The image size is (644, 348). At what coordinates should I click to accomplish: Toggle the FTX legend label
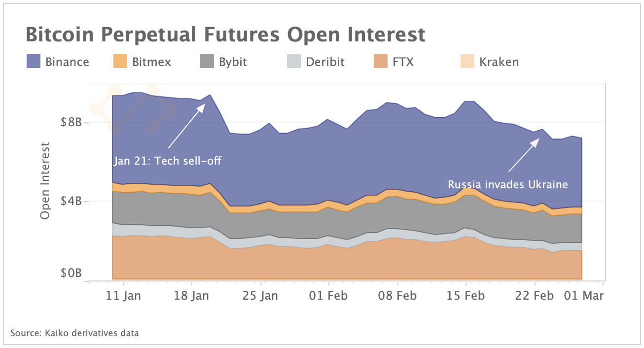[x=403, y=62]
